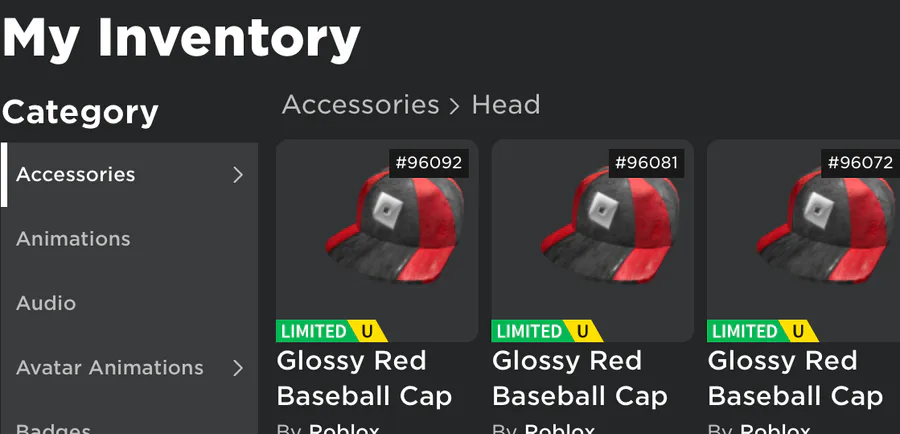900x434 pixels.
Task: Click the Limited U badge on first cap
Action: 331,331
